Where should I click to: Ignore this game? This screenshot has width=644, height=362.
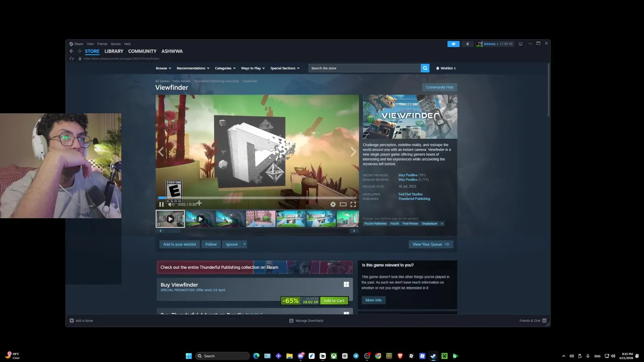(231, 244)
